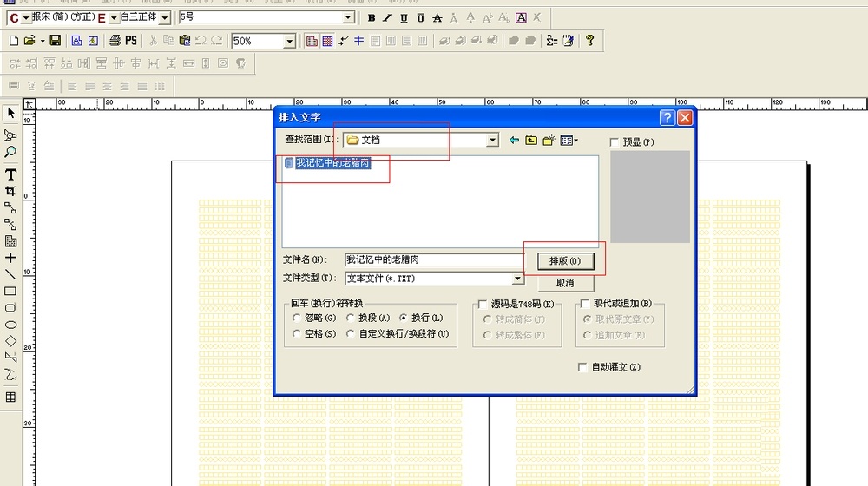Click the Paste clipboard icon
868x486 pixels.
point(185,41)
